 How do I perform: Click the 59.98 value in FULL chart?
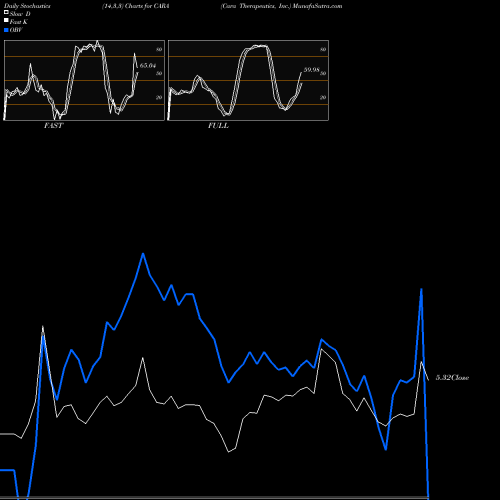(x=311, y=70)
